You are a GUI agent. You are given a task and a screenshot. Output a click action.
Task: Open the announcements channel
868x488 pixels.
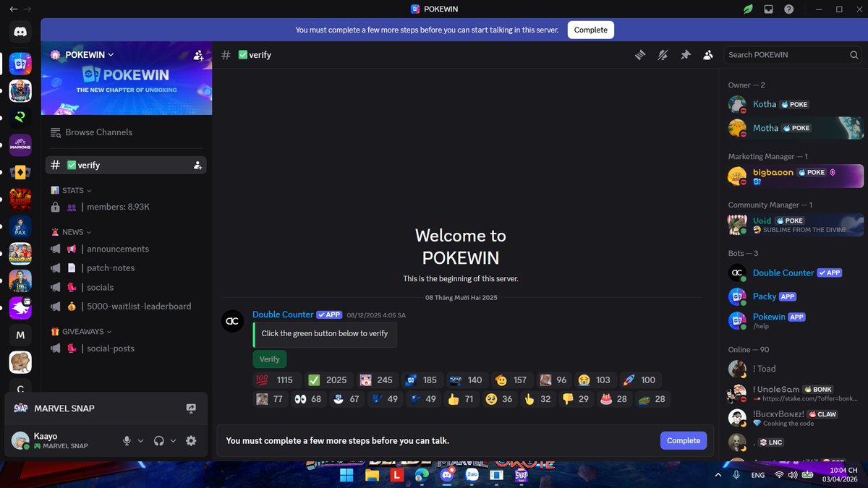[x=126, y=249]
